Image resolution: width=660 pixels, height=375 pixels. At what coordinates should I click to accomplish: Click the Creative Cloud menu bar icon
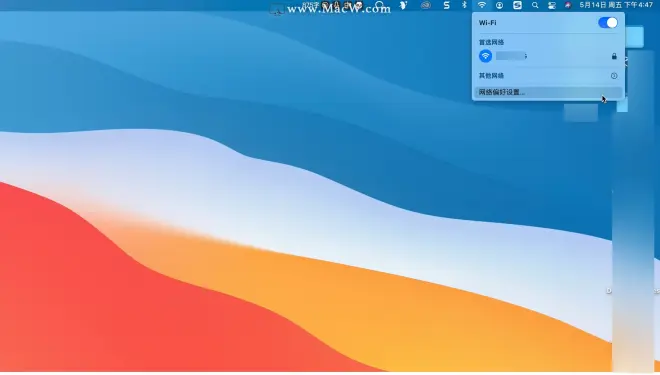pos(426,5)
